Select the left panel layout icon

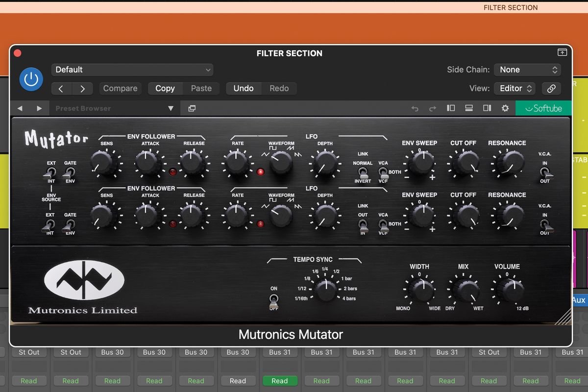pos(451,108)
